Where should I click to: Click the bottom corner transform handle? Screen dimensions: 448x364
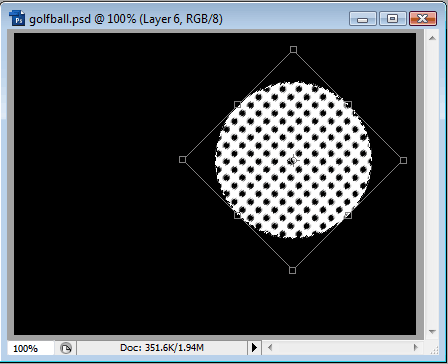(292, 270)
